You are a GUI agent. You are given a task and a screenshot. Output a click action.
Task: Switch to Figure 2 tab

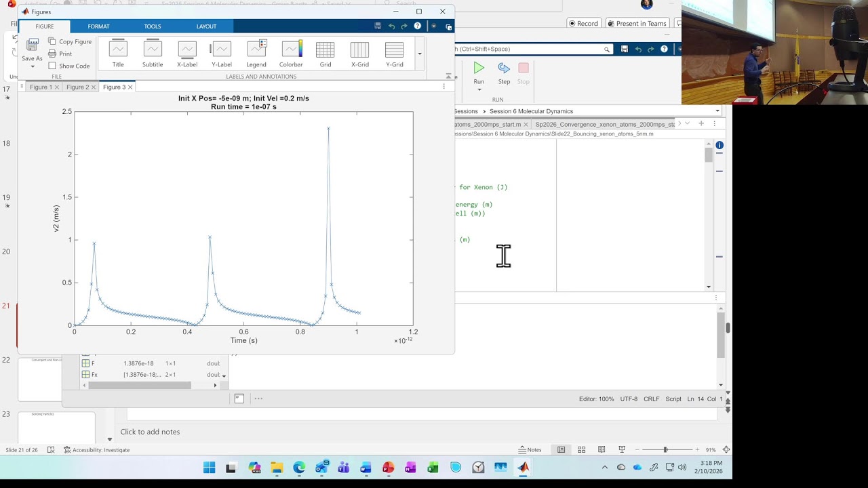(77, 87)
